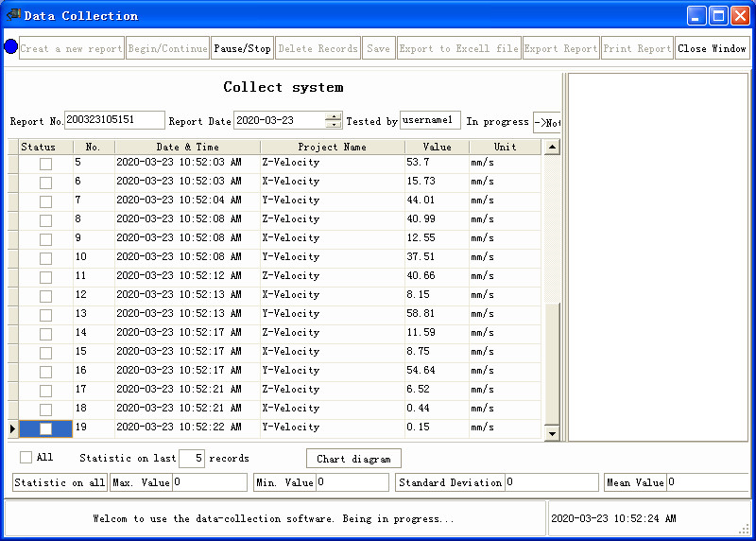Click the value 58.81 cell

[437, 314]
